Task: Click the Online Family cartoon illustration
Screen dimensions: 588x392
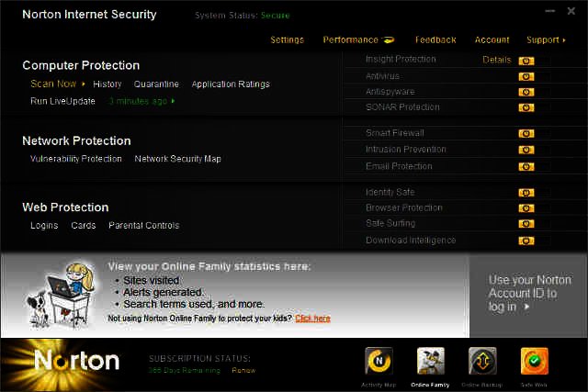Action: point(61,296)
